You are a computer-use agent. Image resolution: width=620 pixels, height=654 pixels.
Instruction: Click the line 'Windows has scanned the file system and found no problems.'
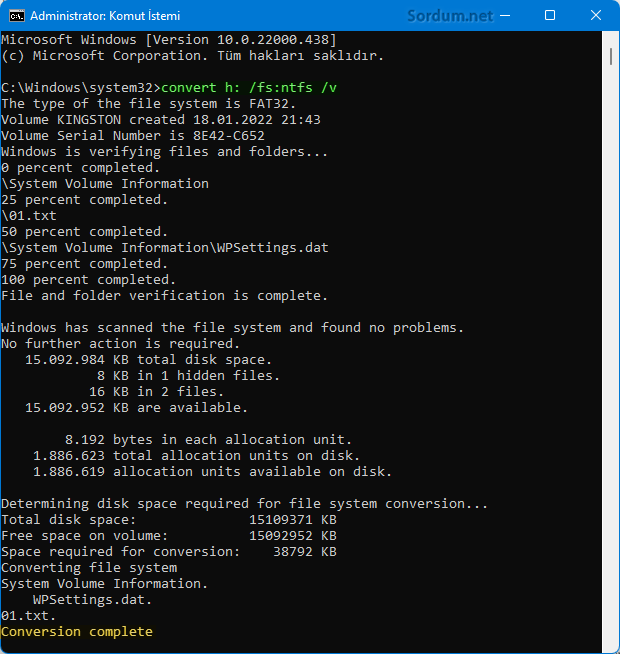[x=232, y=327]
